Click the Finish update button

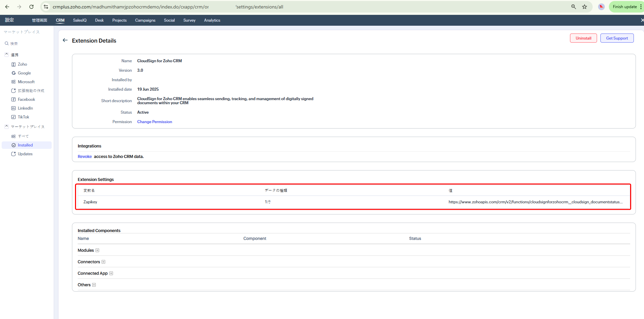(625, 7)
